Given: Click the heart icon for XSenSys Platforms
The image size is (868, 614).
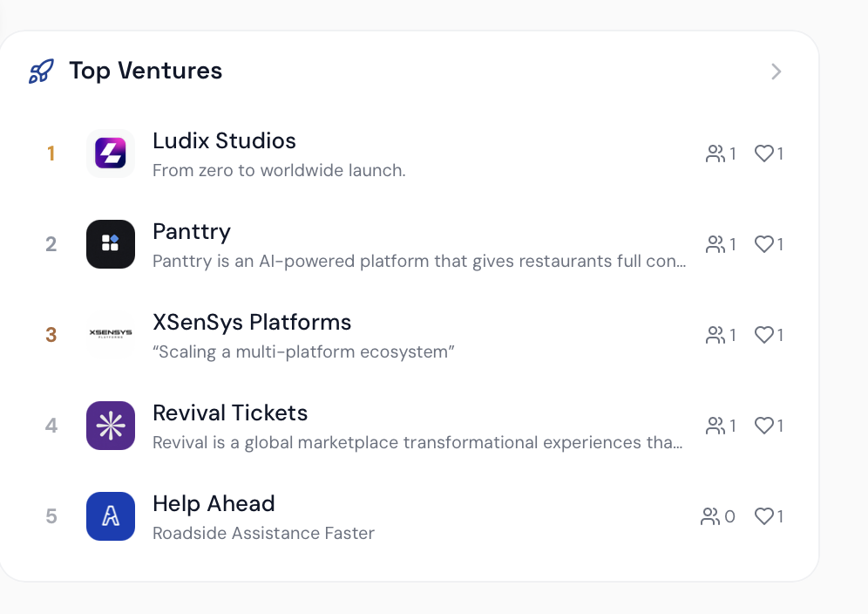Looking at the screenshot, I should click(764, 335).
